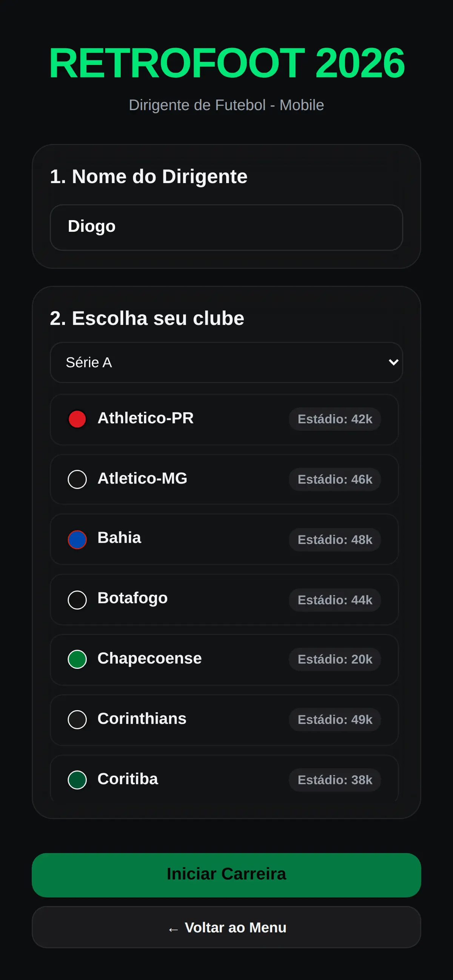Choose Botafogo from the club list
453x980 pixels.
224,599
